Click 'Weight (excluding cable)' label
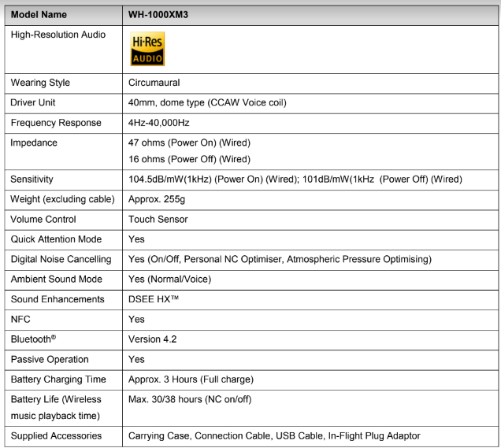The image size is (501, 448). pos(63,199)
